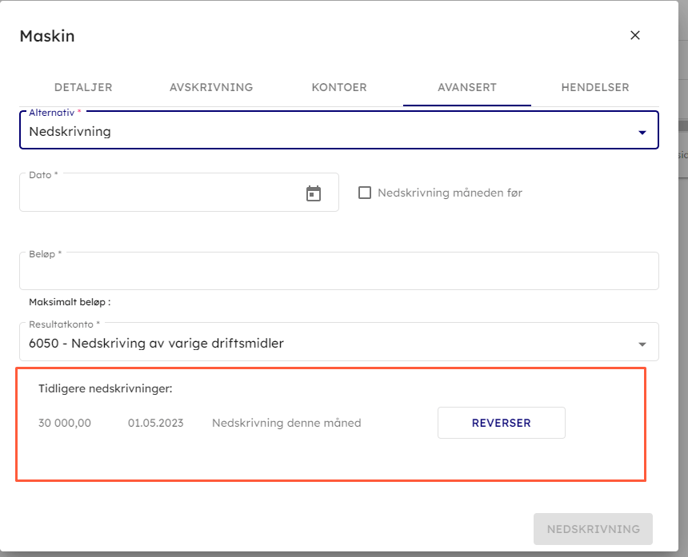The width and height of the screenshot is (688, 557).
Task: Open the Avskrivning tab
Action: [211, 87]
